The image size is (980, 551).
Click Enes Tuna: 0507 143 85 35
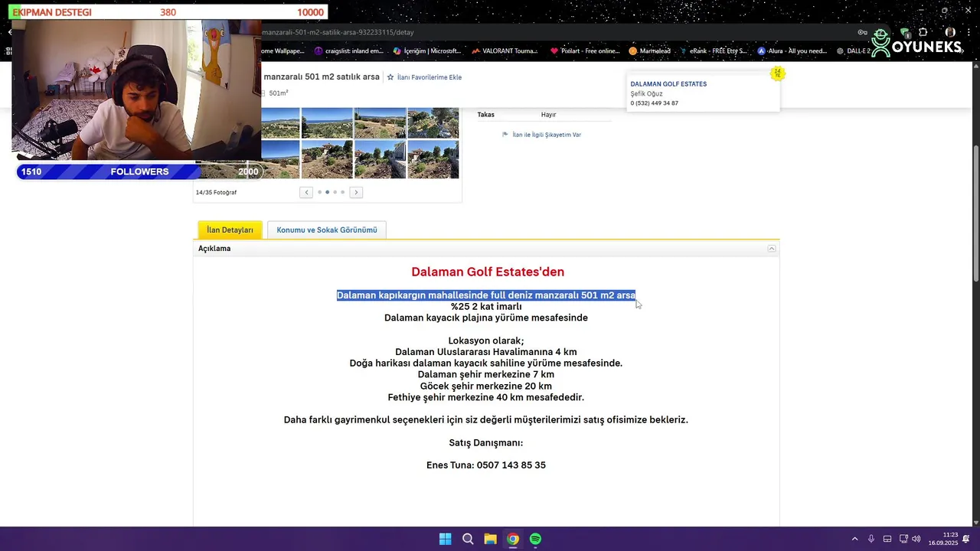click(486, 465)
